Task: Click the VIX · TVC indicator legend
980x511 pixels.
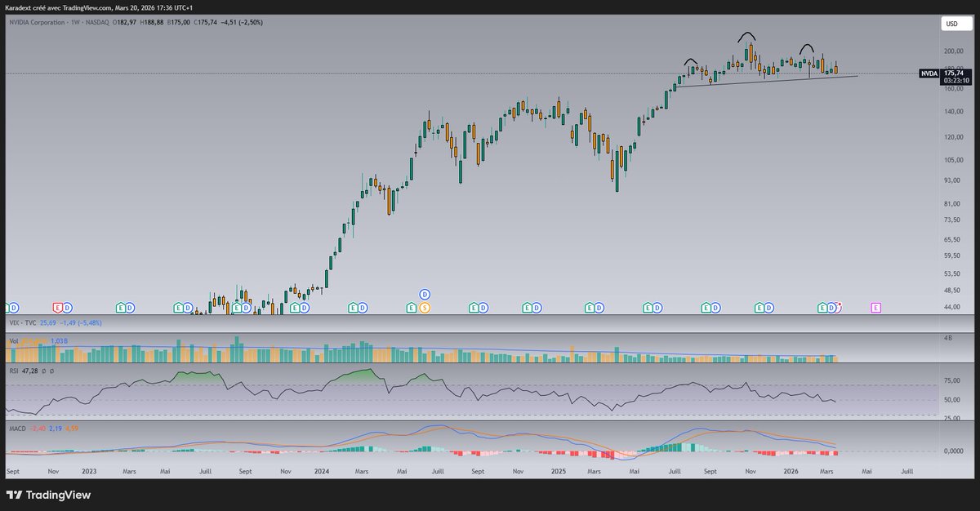Action: pyautogui.click(x=22, y=323)
